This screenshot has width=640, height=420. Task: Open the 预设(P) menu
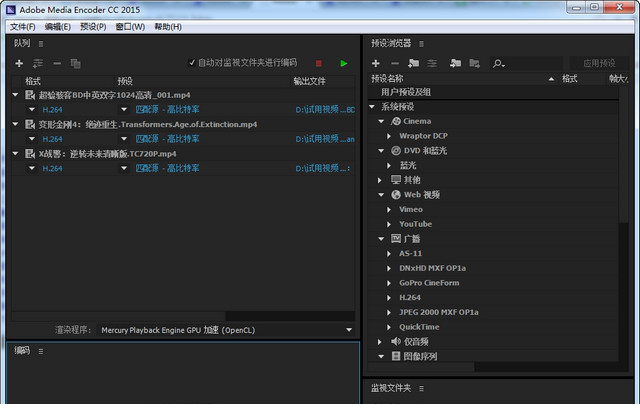tap(93, 27)
